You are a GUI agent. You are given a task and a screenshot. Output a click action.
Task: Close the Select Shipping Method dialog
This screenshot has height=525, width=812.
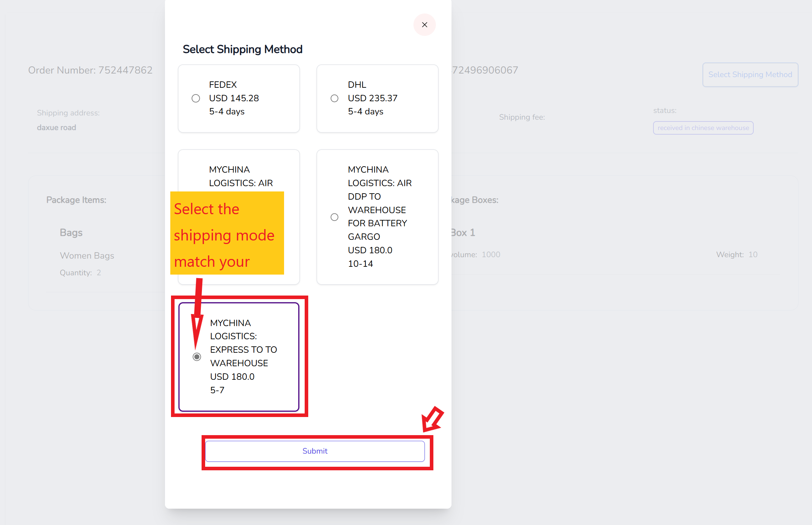tap(425, 24)
